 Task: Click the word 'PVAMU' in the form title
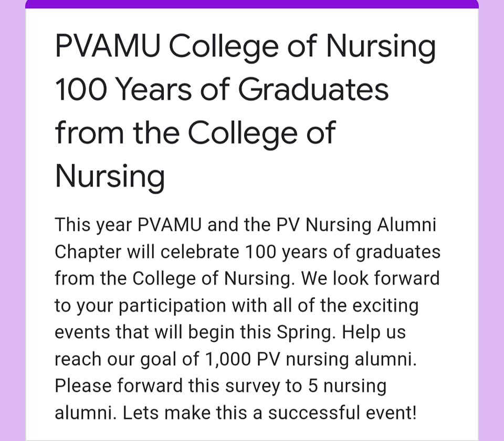point(108,46)
